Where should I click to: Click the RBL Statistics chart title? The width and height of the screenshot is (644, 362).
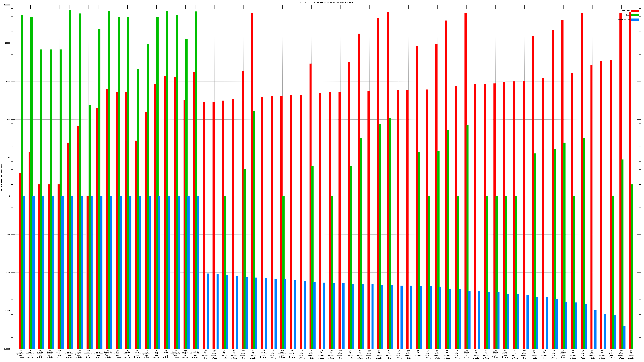point(325,2)
